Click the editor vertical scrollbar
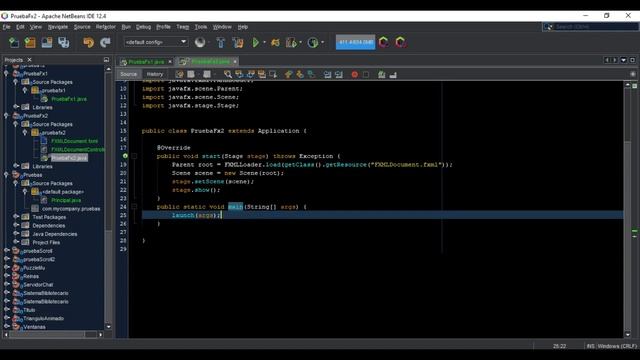The image size is (640, 360). [x=628, y=210]
